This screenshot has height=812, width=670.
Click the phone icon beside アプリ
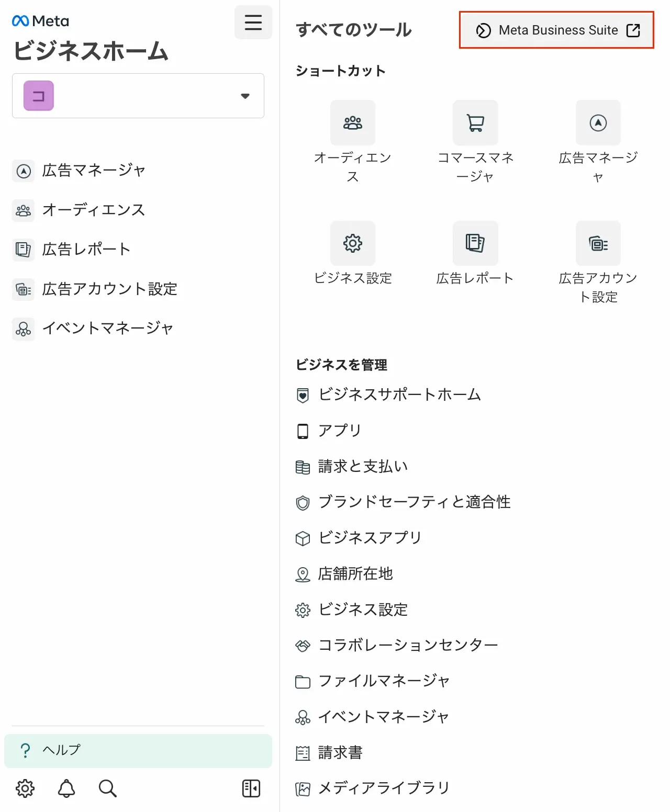pos(303,431)
